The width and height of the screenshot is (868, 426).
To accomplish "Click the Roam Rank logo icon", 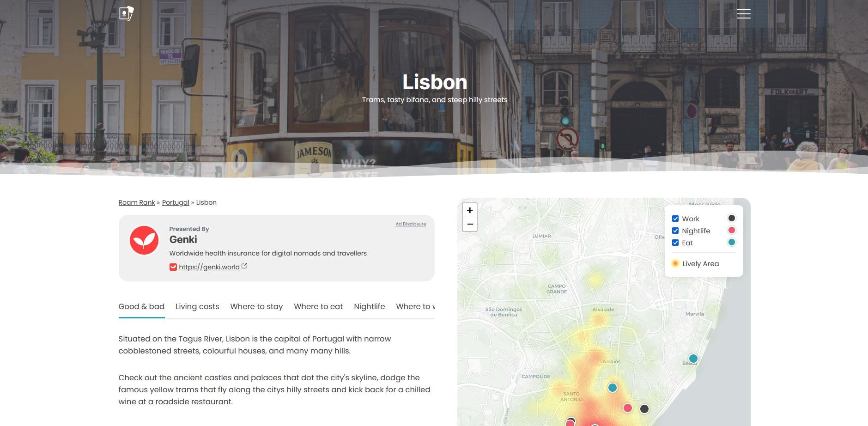I will [126, 13].
